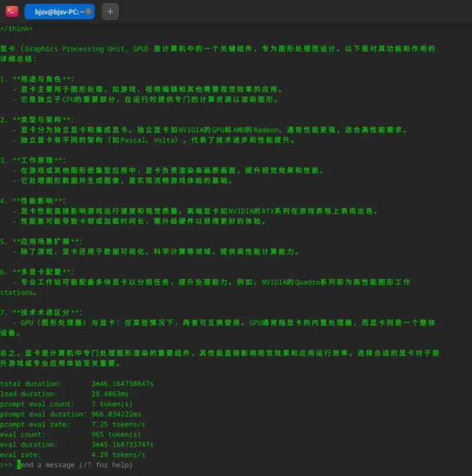Click the 'prompt eval count' line
472x476 pixels.
[x=66, y=404]
